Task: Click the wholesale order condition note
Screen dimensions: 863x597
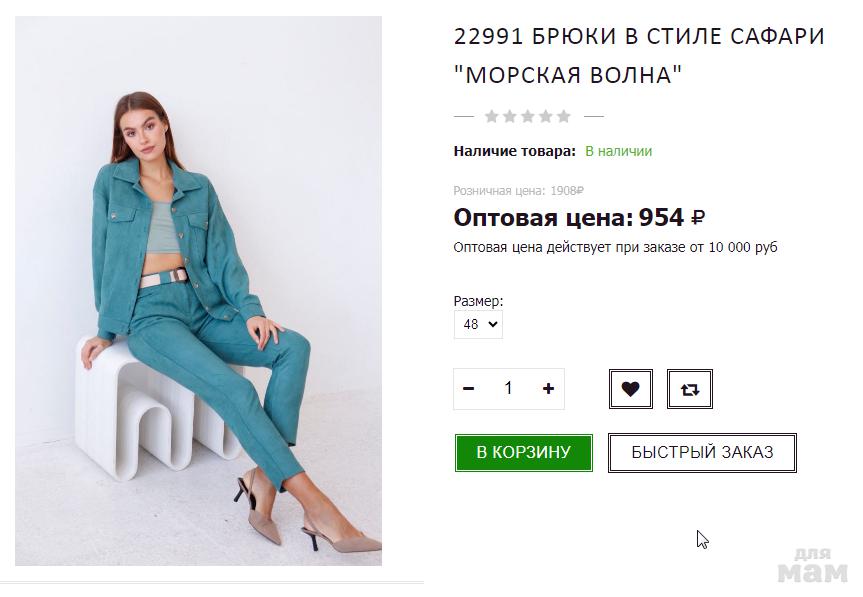Action: point(615,248)
